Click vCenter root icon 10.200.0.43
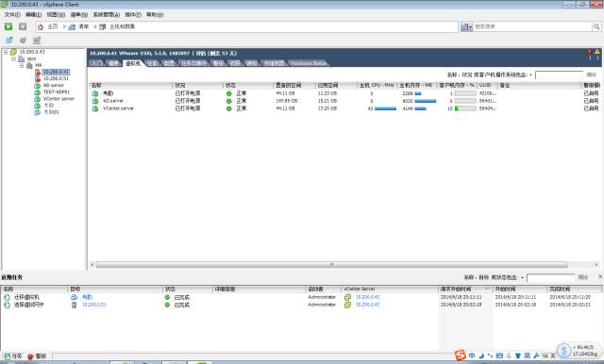 click(13, 52)
